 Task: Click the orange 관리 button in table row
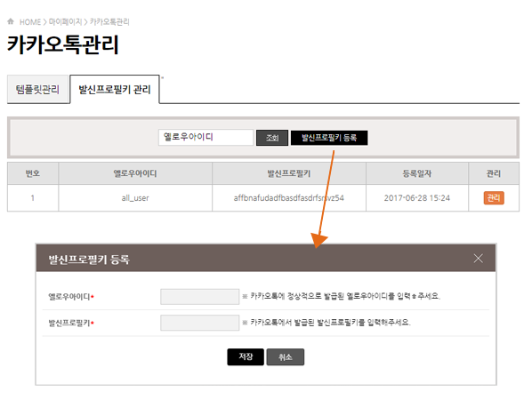494,198
